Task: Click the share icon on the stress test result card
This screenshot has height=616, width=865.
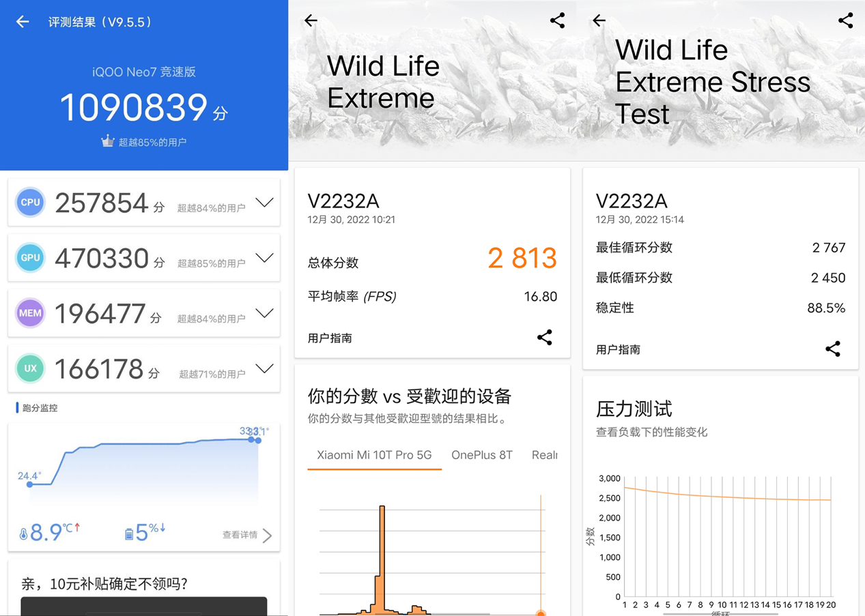Action: click(x=833, y=349)
